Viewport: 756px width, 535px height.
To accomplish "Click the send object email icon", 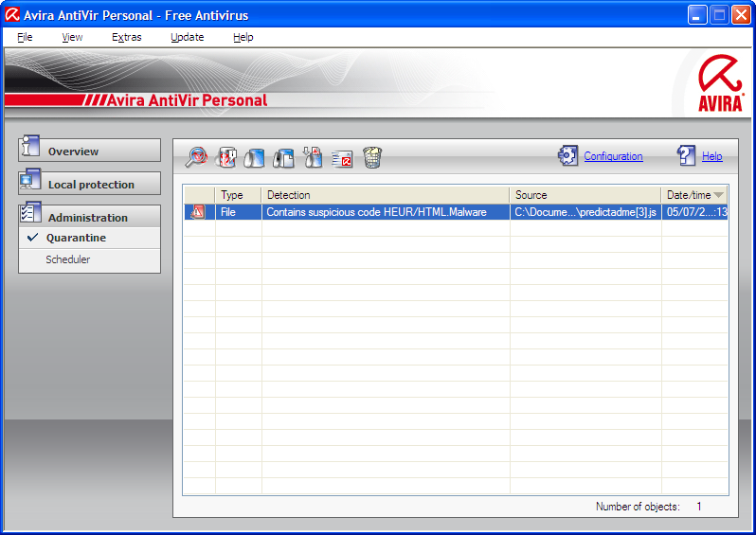I will click(x=342, y=158).
